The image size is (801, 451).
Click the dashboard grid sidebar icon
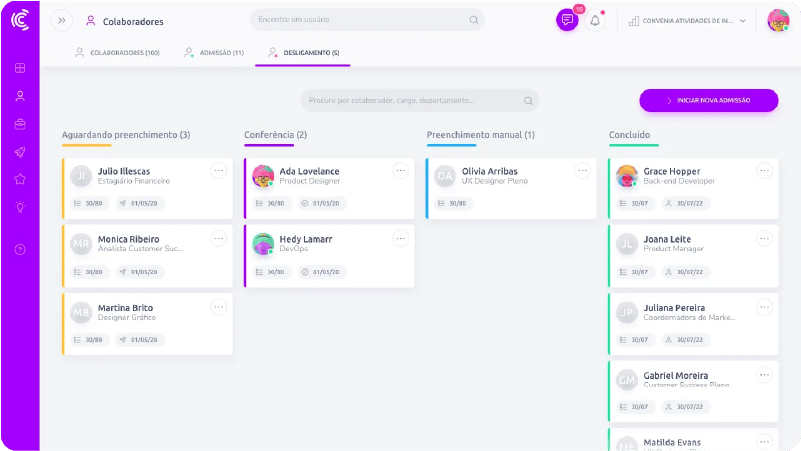[x=20, y=68]
